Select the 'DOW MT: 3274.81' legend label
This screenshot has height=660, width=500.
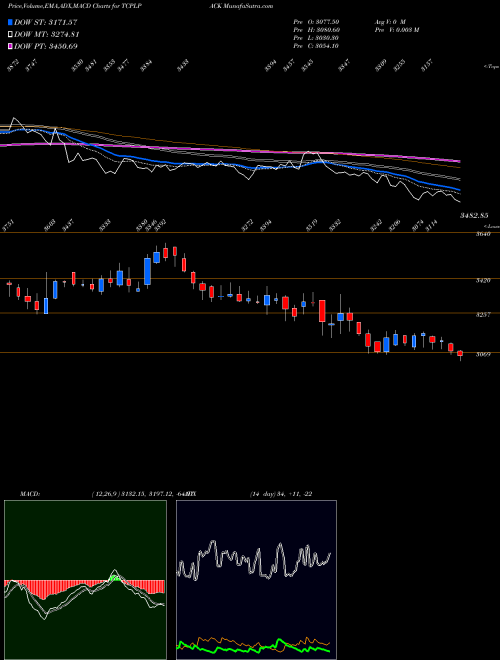[46, 35]
